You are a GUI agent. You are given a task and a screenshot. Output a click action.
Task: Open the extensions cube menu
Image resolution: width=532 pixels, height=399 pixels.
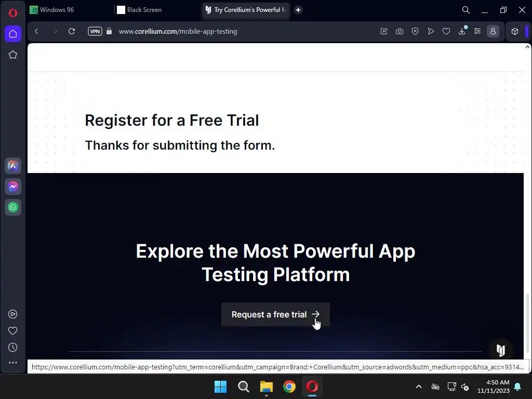(x=515, y=31)
